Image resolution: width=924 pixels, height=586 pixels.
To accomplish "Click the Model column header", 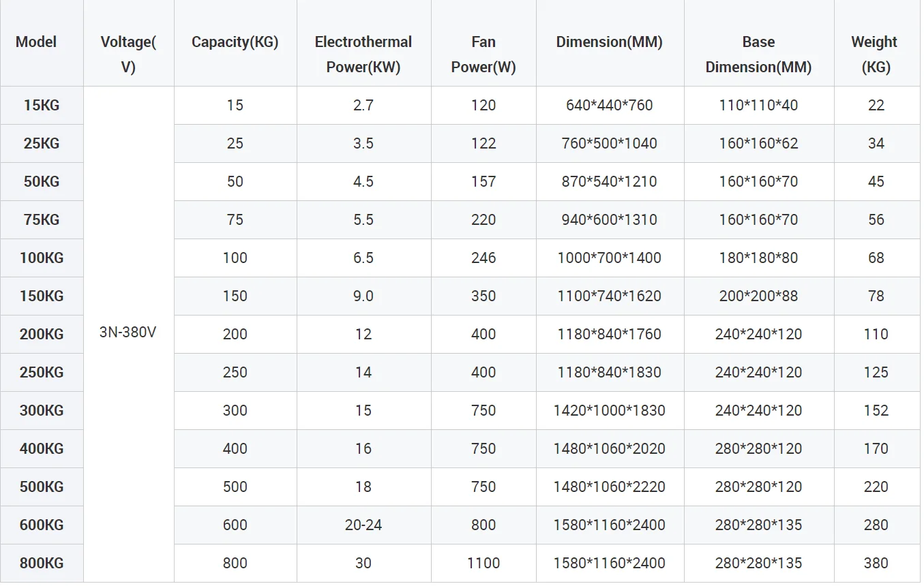I will click(36, 42).
